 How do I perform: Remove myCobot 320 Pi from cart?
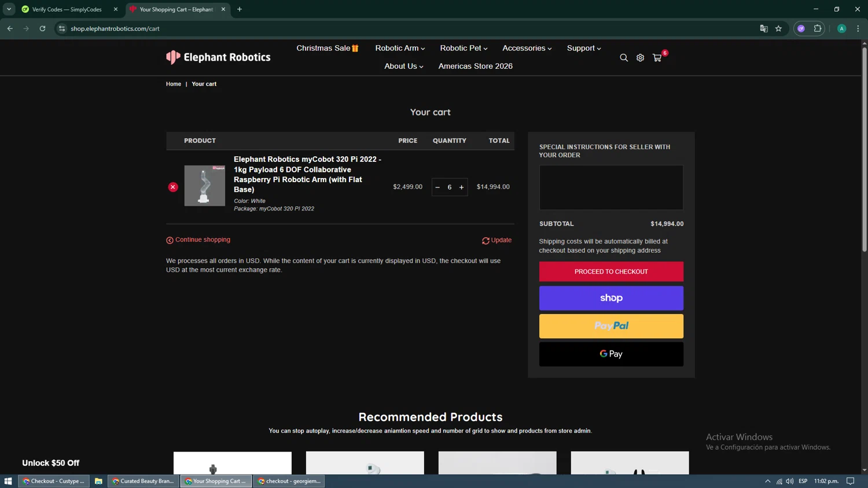173,187
